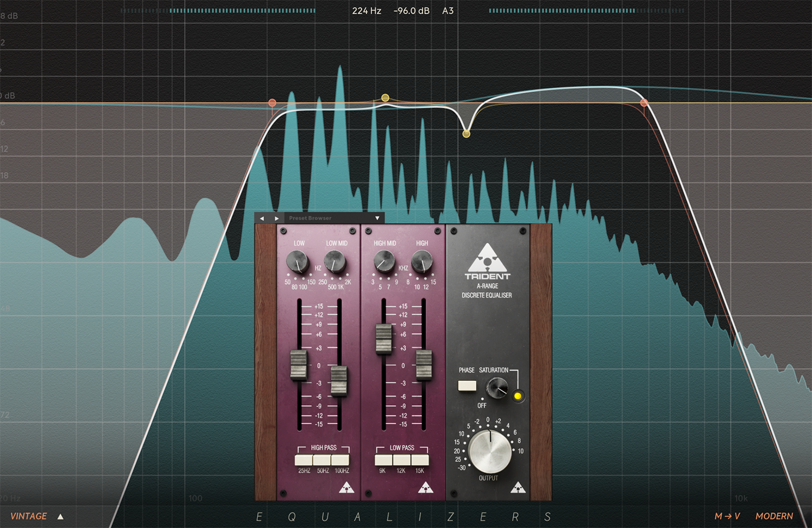
Task: Click the large OUTPUT knob
Action: 490,451
